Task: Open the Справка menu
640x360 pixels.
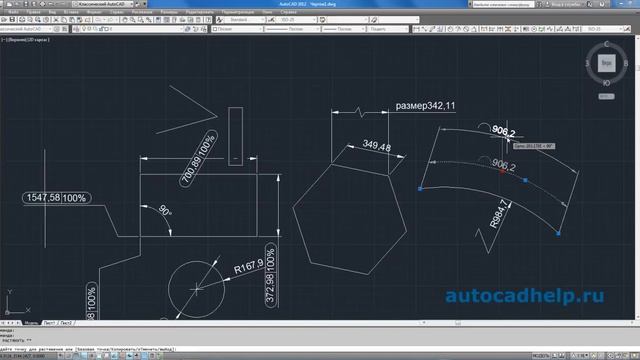Action: point(288,12)
